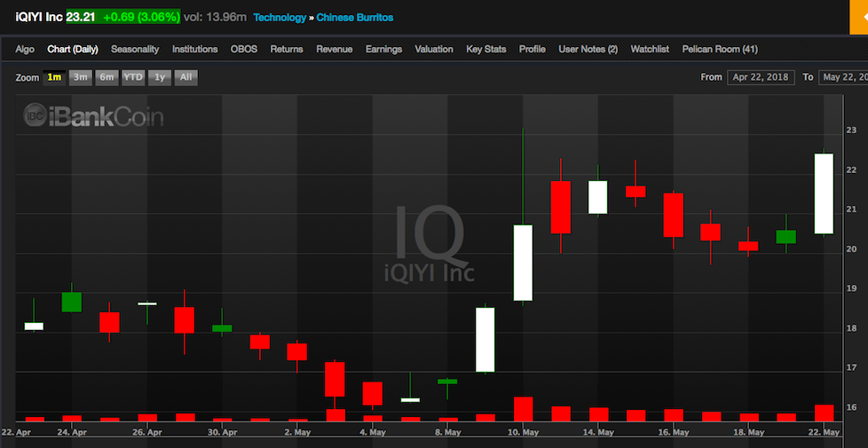Click the 24. Apr axis label
This screenshot has height=448, width=868.
(x=72, y=432)
